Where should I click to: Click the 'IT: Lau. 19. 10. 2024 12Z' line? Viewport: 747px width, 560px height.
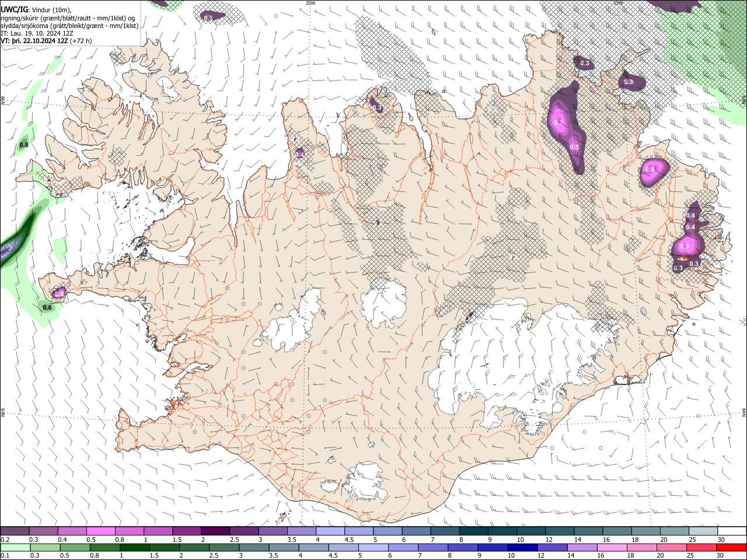coord(37,33)
